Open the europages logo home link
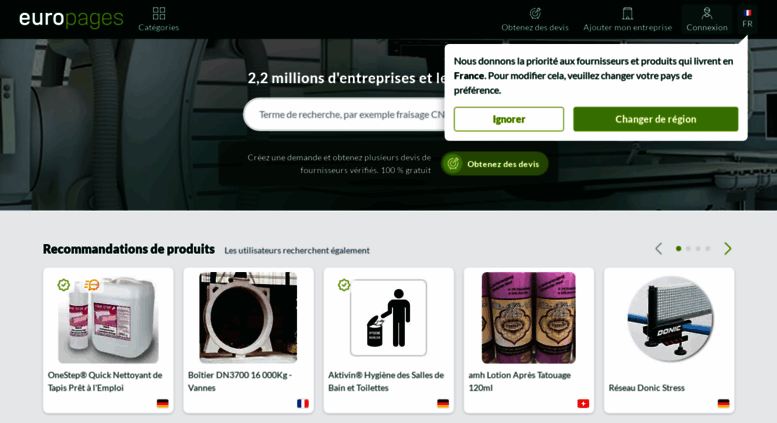This screenshot has width=777, height=423. 71,19
